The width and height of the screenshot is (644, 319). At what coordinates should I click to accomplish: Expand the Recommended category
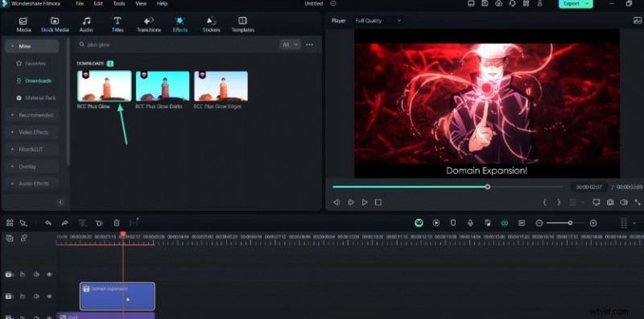pos(31,115)
